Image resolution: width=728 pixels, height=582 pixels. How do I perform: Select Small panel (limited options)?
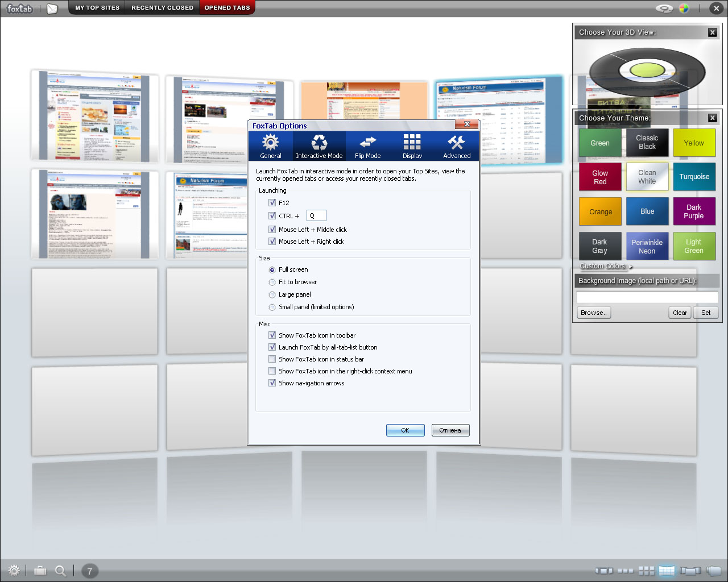pyautogui.click(x=272, y=307)
